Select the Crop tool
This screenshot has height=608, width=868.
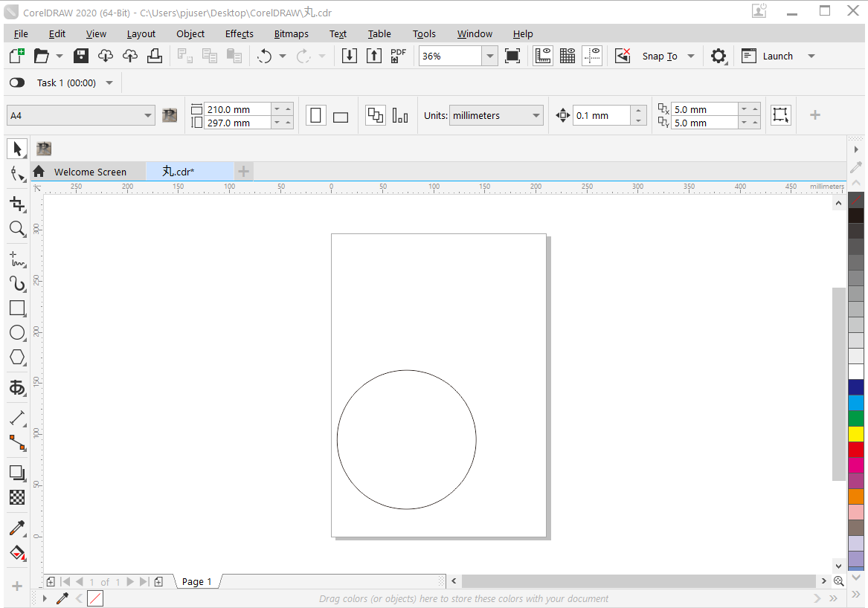click(x=17, y=204)
